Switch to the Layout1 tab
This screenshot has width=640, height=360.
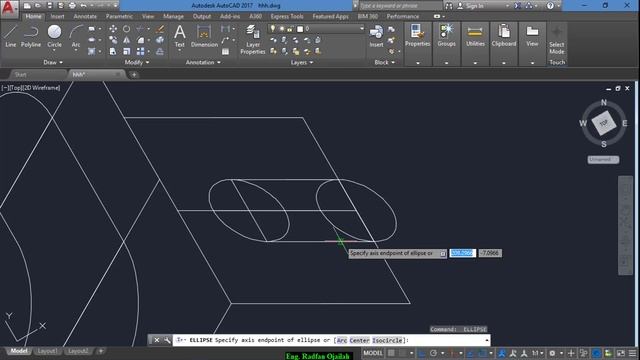click(47, 351)
